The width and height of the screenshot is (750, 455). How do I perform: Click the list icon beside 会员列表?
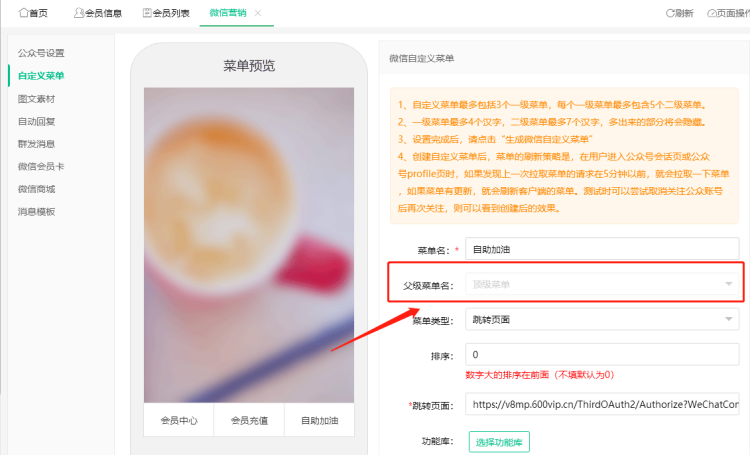click(x=147, y=13)
